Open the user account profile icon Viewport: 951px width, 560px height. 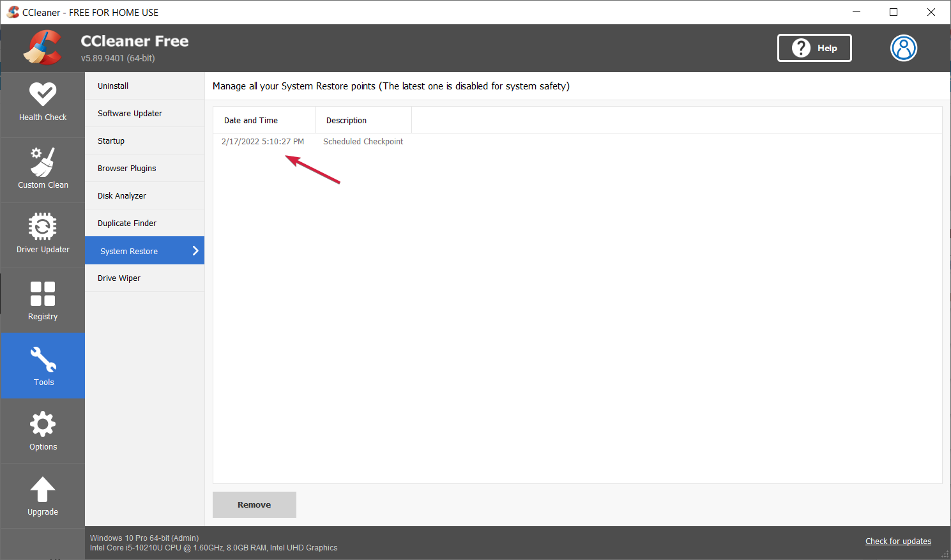[x=904, y=48]
